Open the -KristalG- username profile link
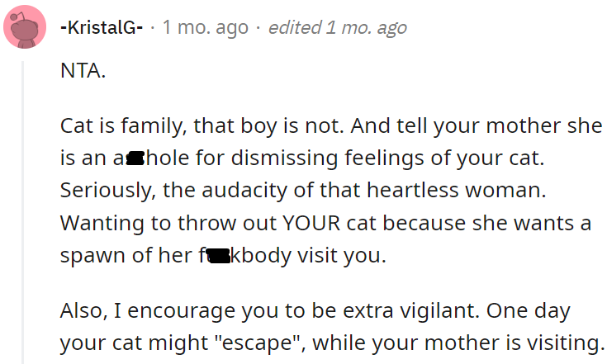This screenshot has width=607, height=364. pyautogui.click(x=102, y=27)
